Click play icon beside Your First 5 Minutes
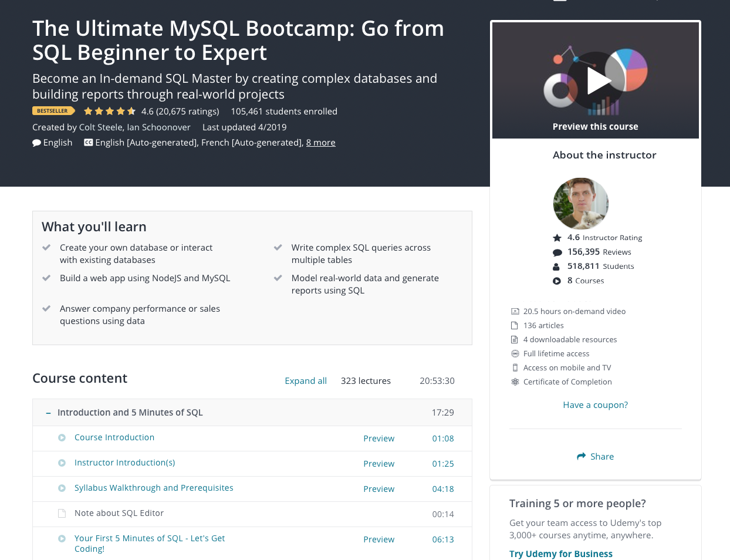The image size is (730, 560). click(x=62, y=539)
